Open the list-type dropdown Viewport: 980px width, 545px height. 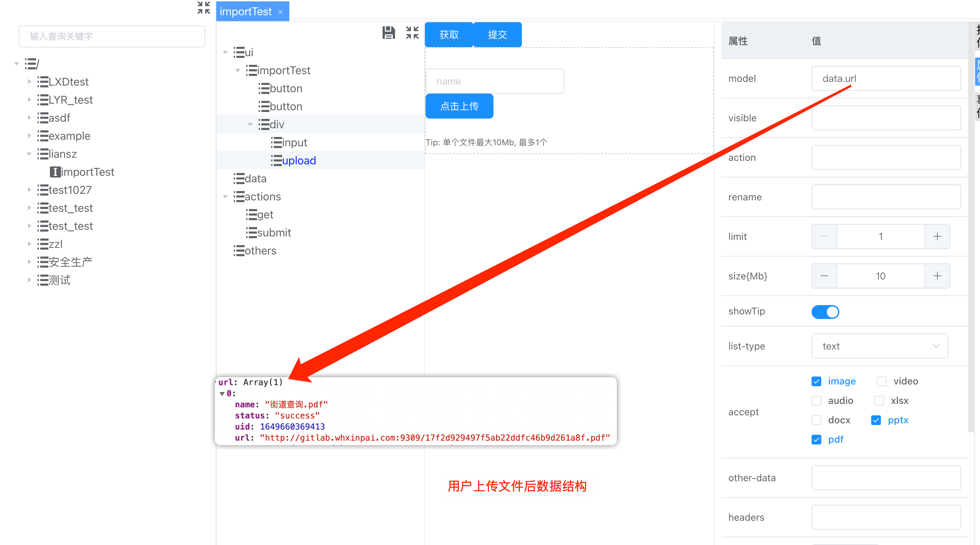pos(880,346)
